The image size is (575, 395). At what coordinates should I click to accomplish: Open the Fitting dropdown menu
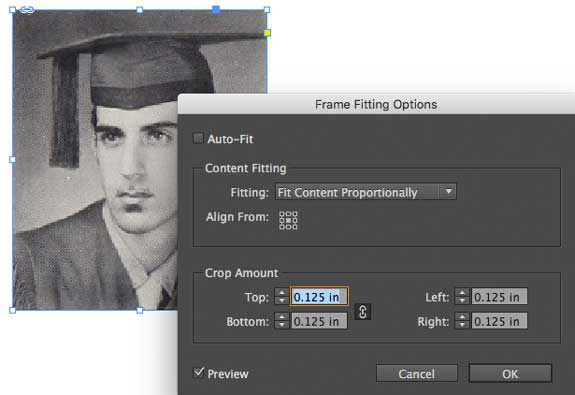(x=366, y=192)
